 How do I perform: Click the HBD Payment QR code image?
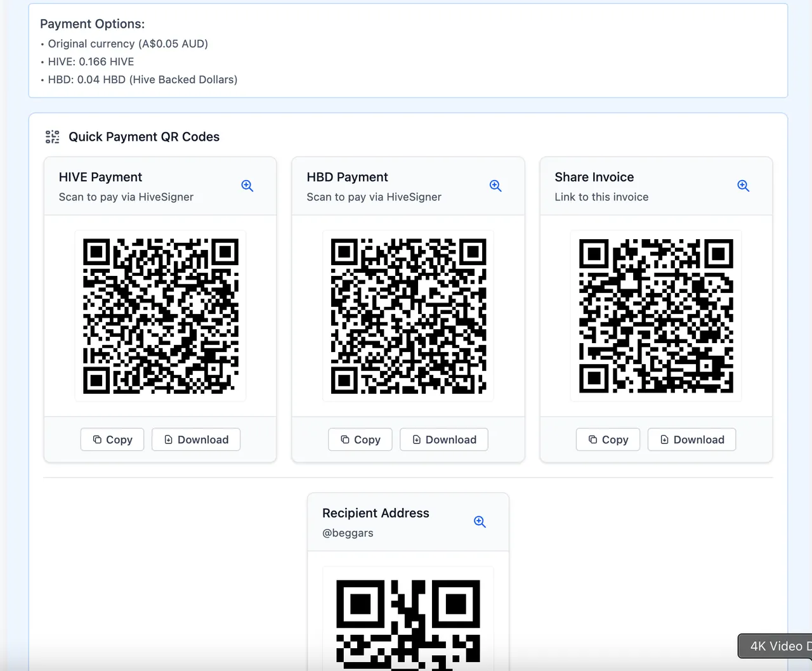[x=409, y=316]
